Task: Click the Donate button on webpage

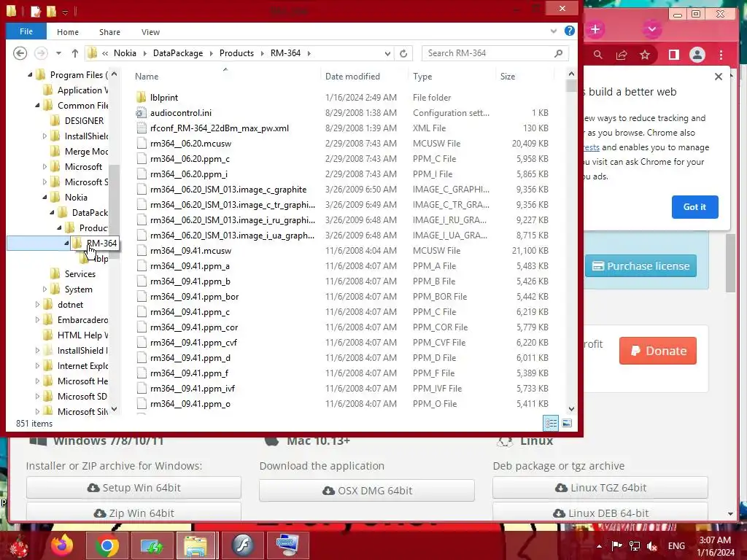Action: [x=658, y=351]
